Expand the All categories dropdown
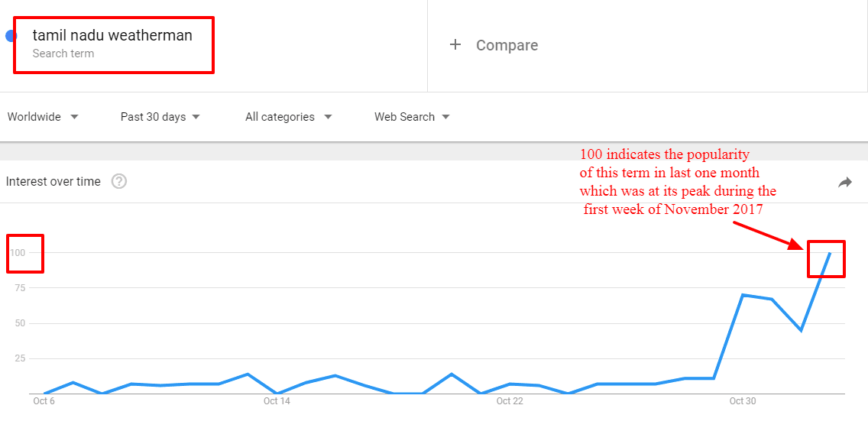The image size is (868, 444). click(288, 117)
